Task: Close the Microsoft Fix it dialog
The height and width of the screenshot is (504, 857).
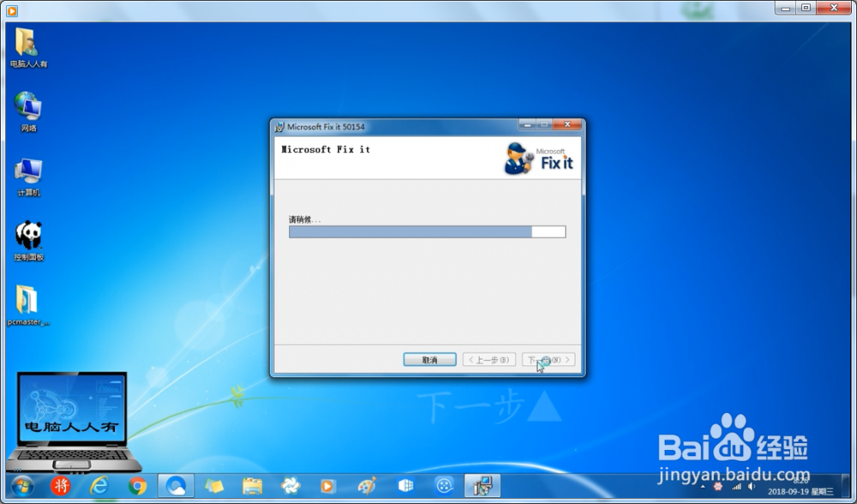Action: [x=567, y=124]
